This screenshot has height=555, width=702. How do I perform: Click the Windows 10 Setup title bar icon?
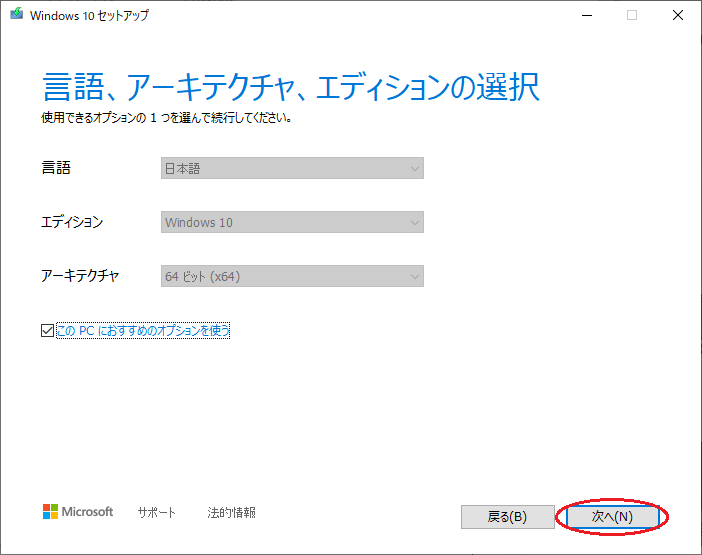[x=17, y=14]
